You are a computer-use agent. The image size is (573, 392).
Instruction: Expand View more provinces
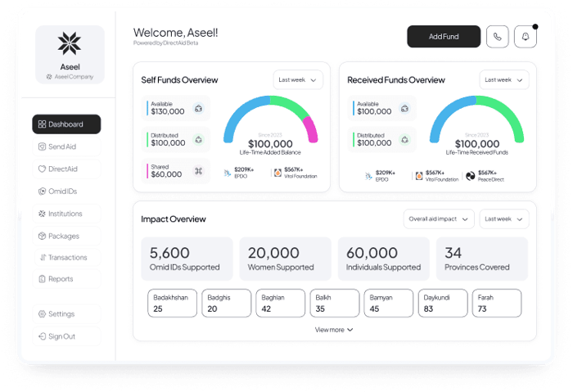coord(334,330)
